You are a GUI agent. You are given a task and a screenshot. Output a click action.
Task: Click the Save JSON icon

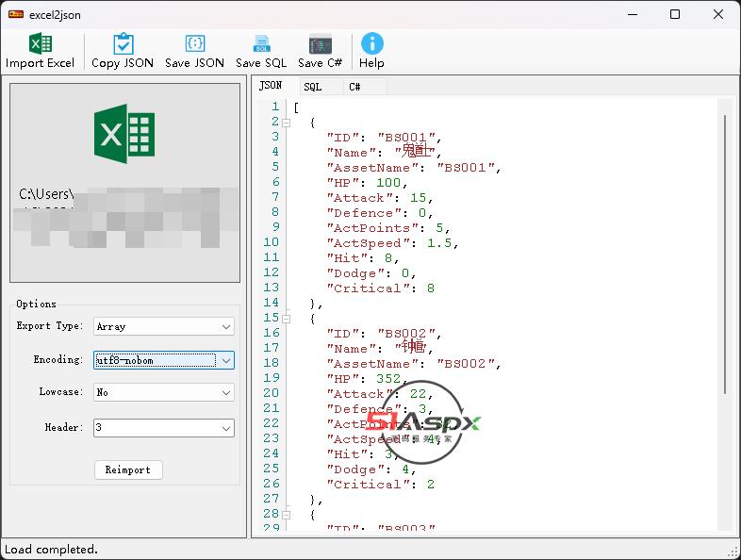pos(194,44)
